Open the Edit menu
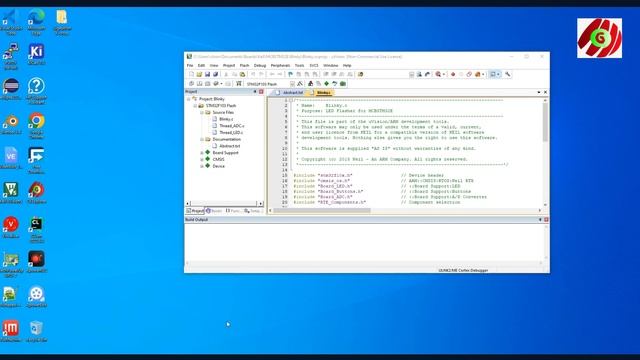640x360 pixels. [201, 65]
